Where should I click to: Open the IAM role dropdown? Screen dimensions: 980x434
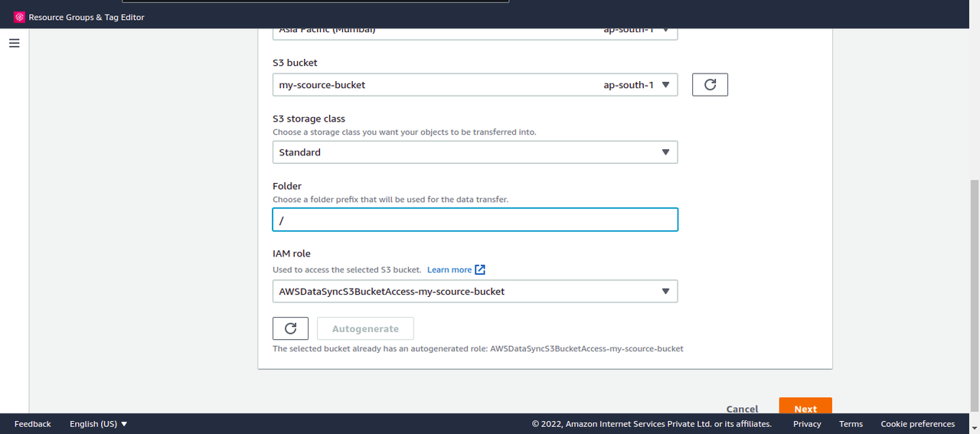tap(475, 292)
